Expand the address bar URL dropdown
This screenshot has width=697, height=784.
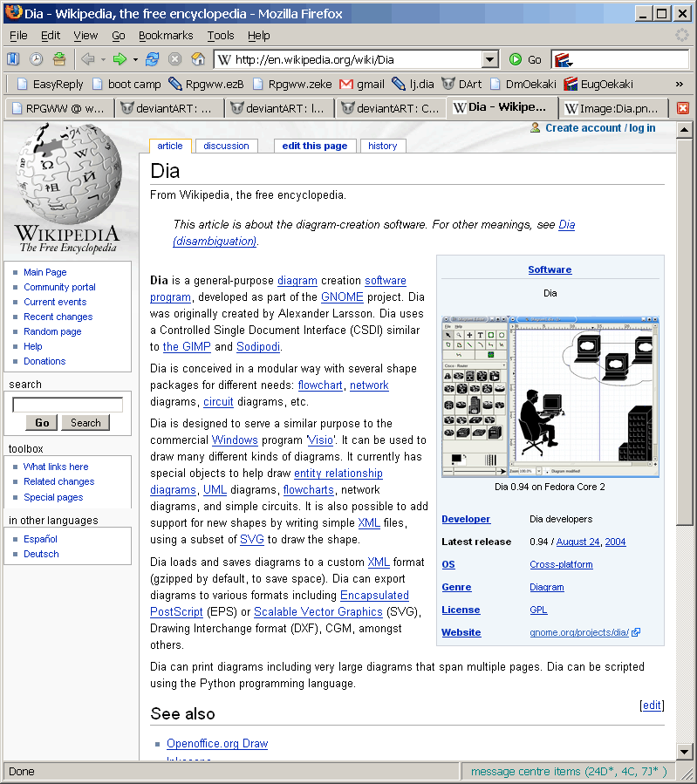pyautogui.click(x=490, y=59)
